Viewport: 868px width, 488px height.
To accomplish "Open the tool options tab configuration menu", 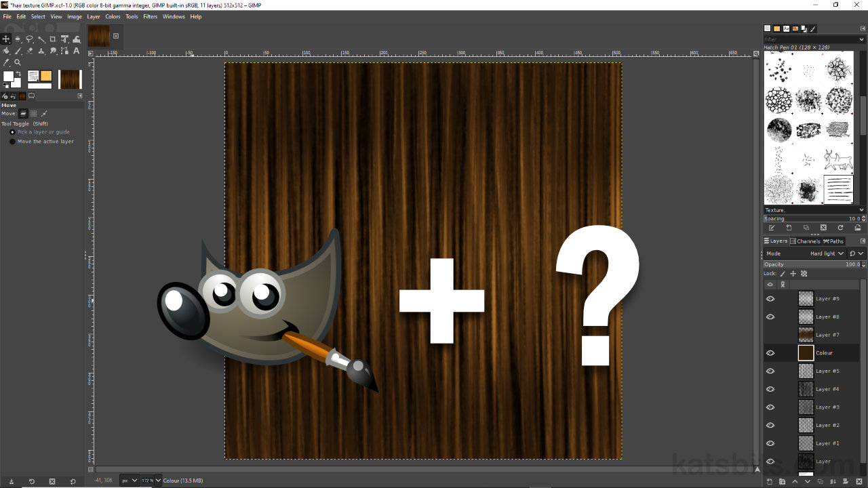I will (x=80, y=96).
